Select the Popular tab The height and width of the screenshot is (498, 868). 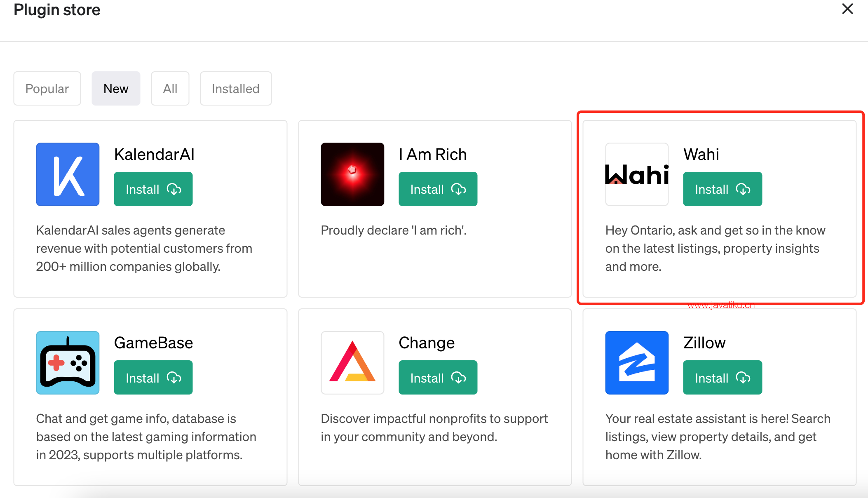tap(47, 88)
